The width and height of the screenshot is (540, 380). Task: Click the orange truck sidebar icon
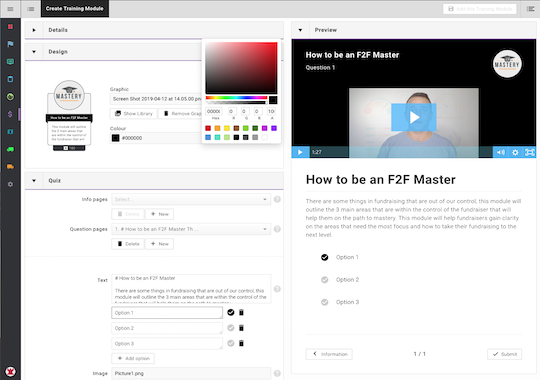point(10,167)
